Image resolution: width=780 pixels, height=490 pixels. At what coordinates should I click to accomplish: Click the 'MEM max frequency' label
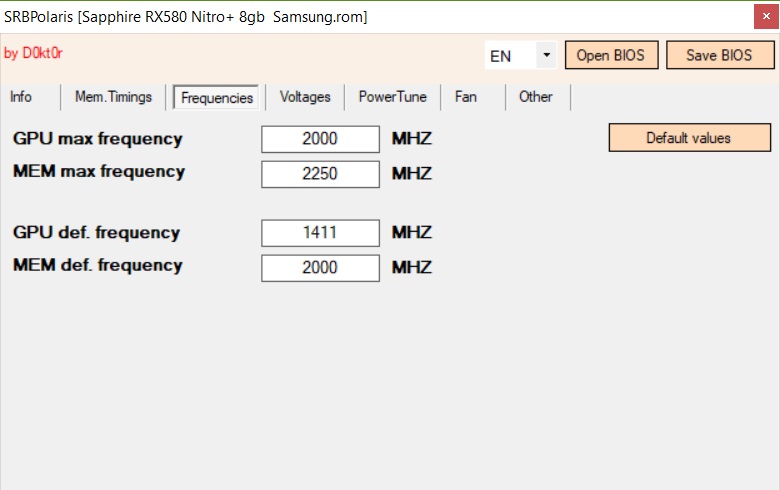coord(99,172)
